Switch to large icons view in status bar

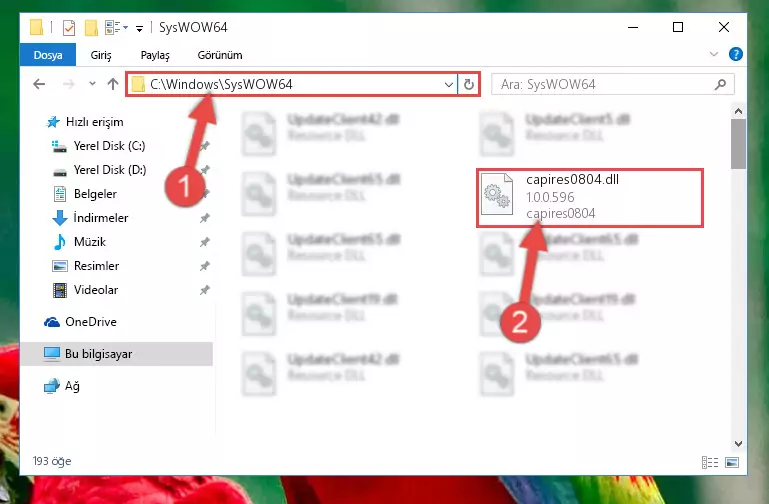(732, 462)
